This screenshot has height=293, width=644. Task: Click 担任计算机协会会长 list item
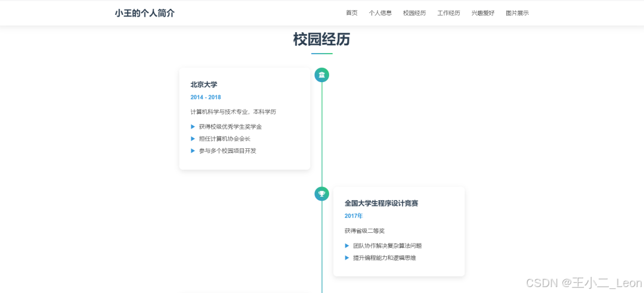point(225,139)
